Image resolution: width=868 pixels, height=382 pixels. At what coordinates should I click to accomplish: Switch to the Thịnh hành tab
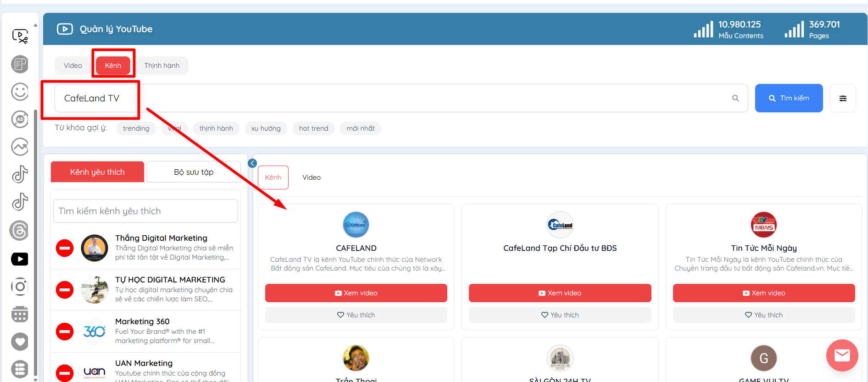coord(161,66)
